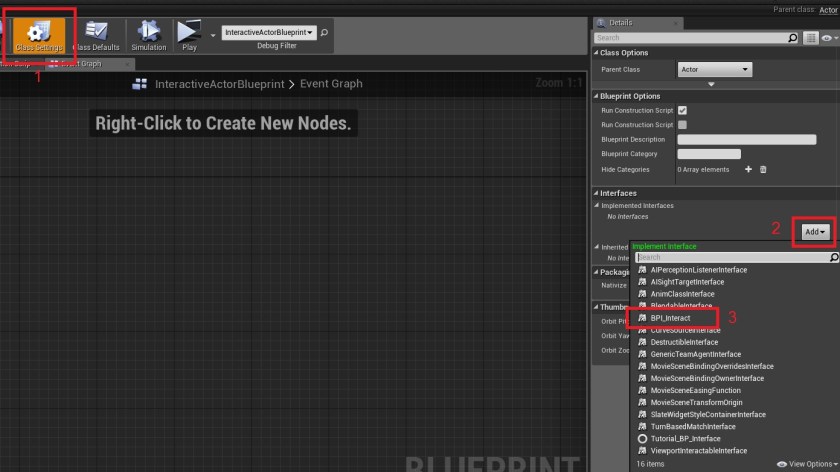Click the Debug Filter magnifier icon

(x=324, y=33)
